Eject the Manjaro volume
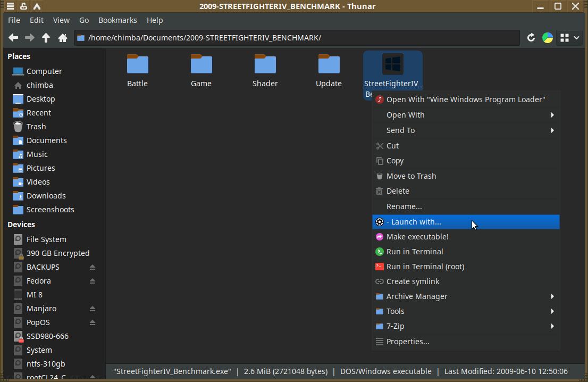The height and width of the screenshot is (382, 588). click(93, 309)
